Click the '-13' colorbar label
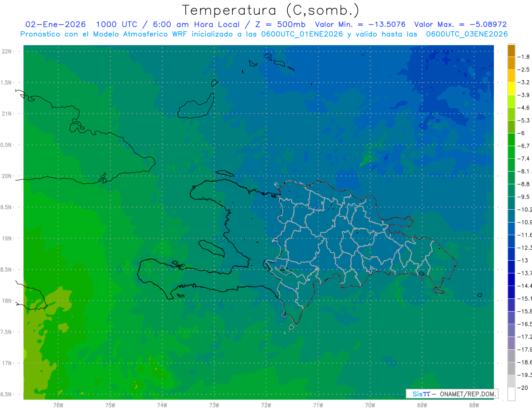This screenshot has height=411, width=532. [524, 260]
